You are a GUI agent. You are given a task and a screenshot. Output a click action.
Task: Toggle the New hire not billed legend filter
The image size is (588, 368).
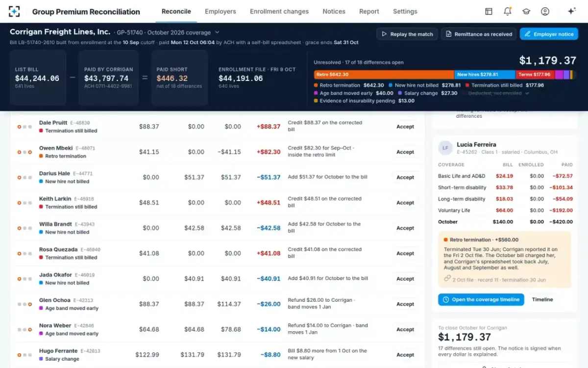point(425,85)
